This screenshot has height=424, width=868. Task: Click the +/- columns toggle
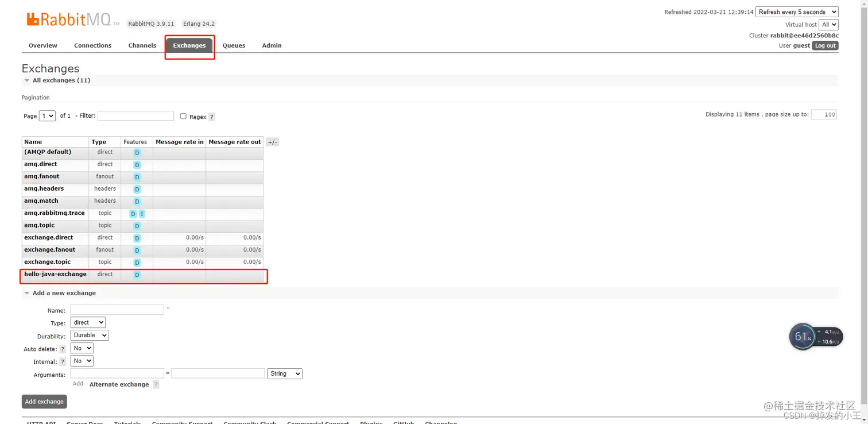pos(273,142)
